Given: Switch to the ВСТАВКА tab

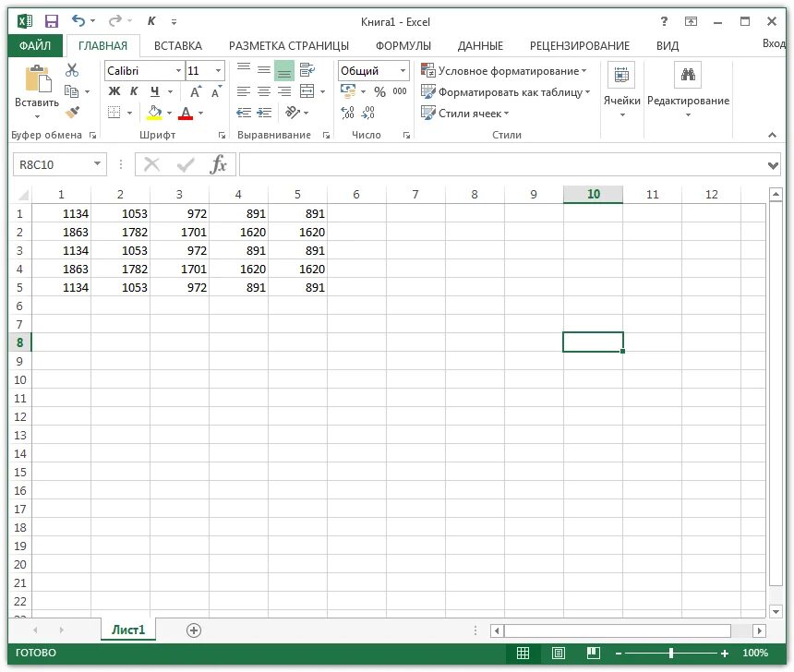Looking at the screenshot, I should click(178, 45).
